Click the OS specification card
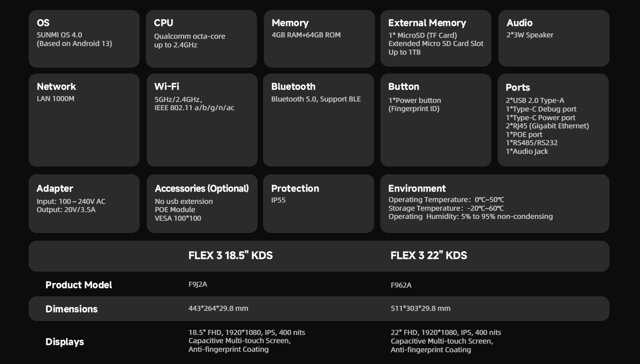640x364 pixels. (84, 39)
